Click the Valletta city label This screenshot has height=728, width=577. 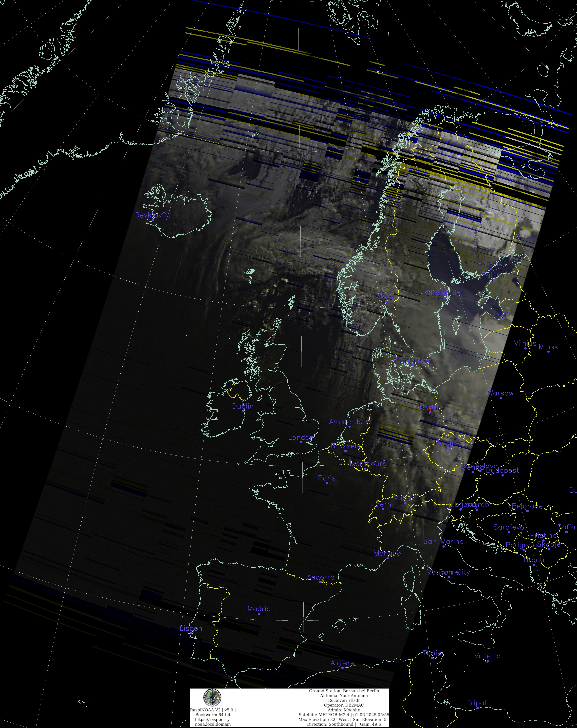488,656
